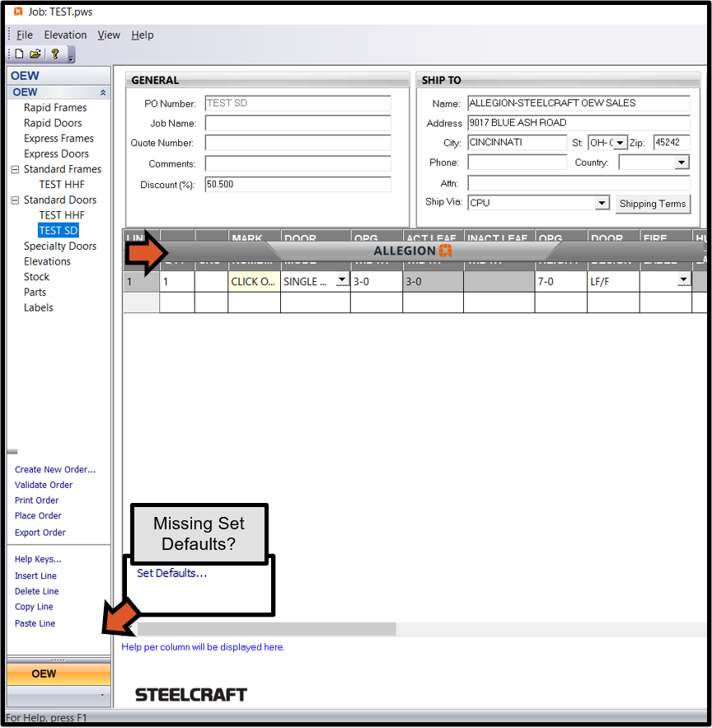Click Delete Line link
This screenshot has width=712, height=728.
[36, 591]
